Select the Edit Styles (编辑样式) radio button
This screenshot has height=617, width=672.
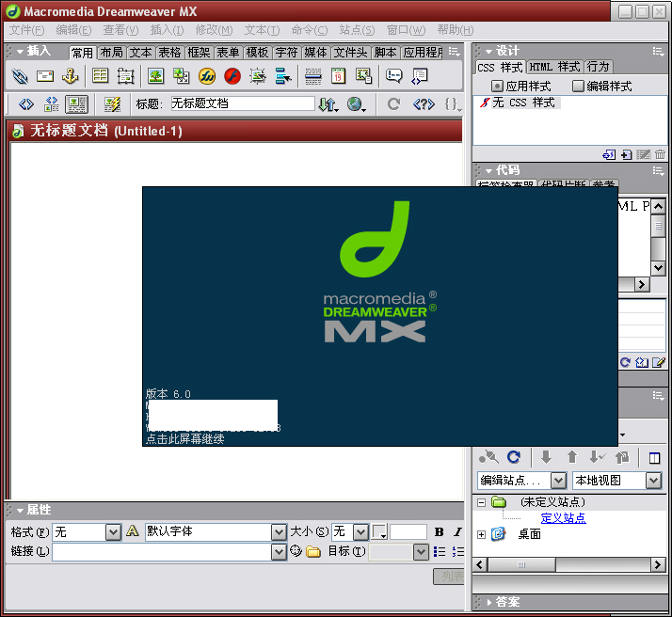pos(578,87)
